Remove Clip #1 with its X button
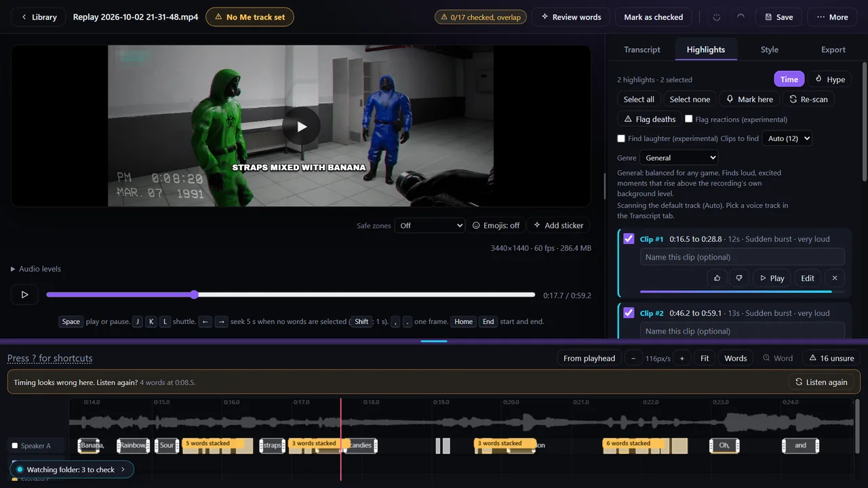Viewport: 868px width, 488px height. coord(835,278)
